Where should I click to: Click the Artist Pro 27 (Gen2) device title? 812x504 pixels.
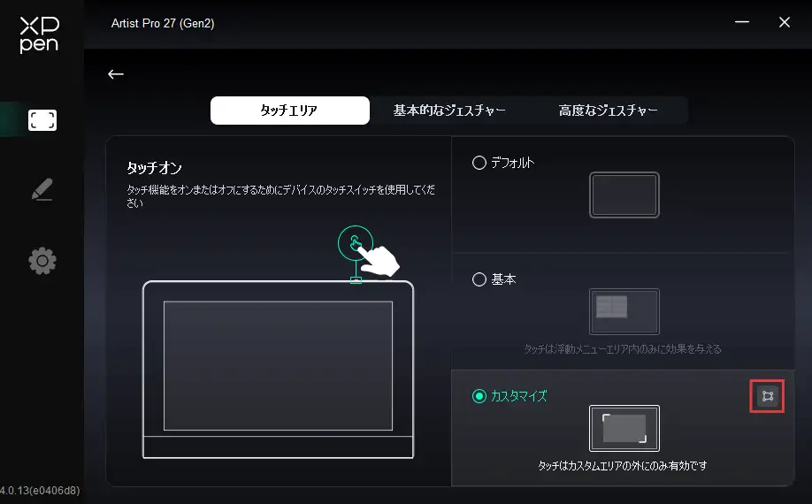click(163, 24)
